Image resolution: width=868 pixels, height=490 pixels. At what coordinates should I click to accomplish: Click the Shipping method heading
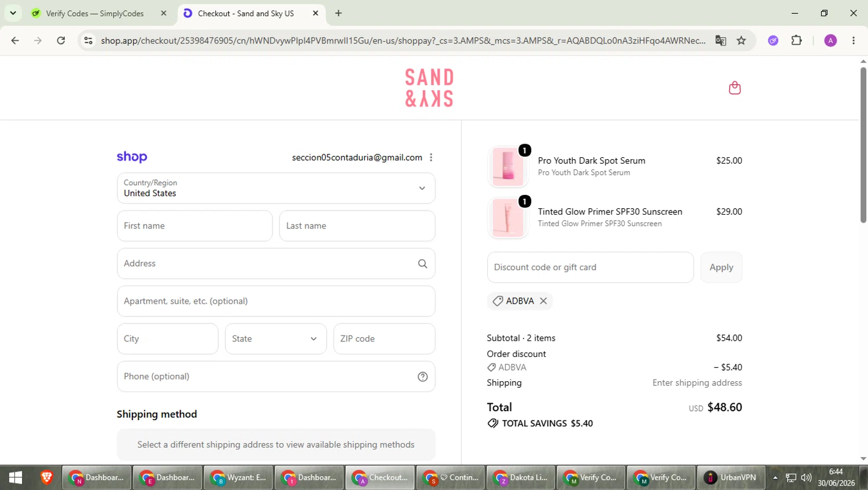point(157,414)
